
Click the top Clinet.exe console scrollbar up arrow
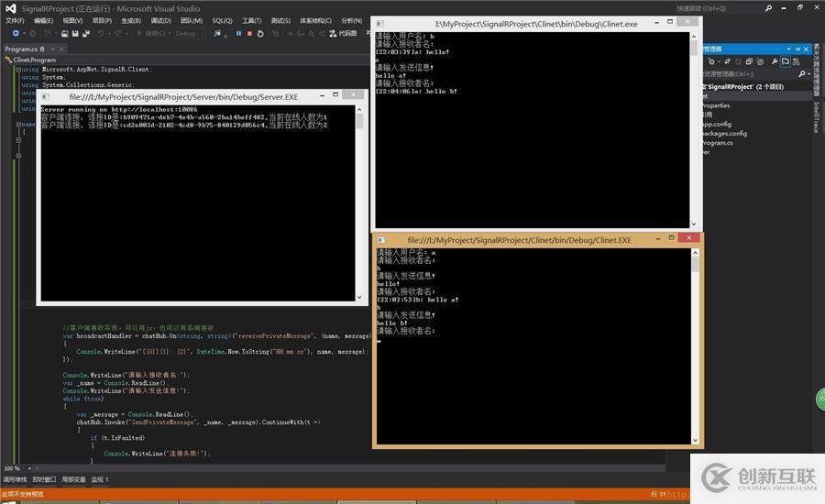tap(694, 37)
